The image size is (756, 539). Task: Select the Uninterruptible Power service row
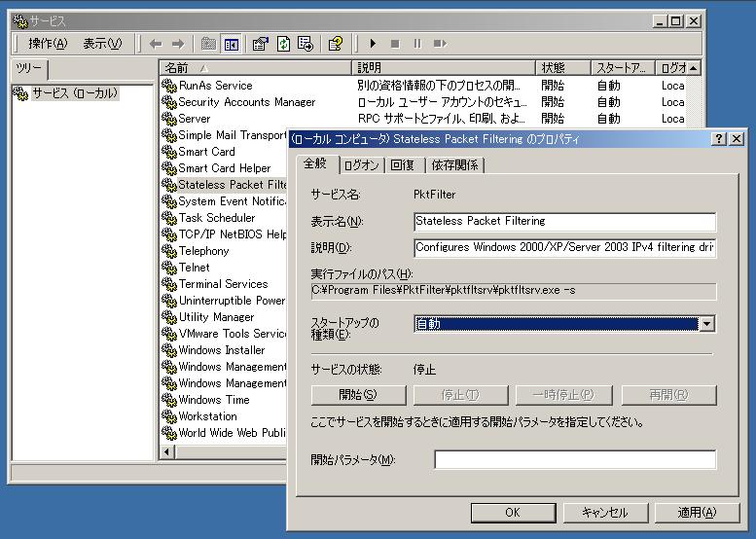[x=224, y=301]
